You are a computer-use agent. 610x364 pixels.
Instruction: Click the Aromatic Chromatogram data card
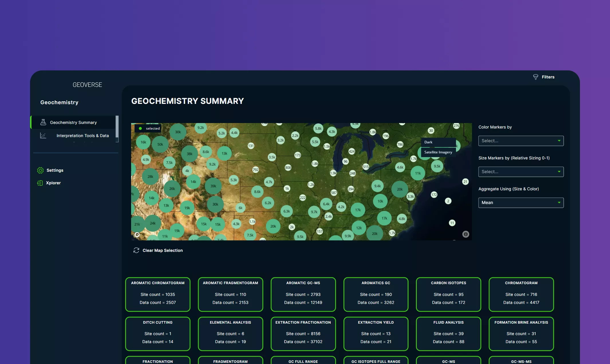pyautogui.click(x=158, y=294)
